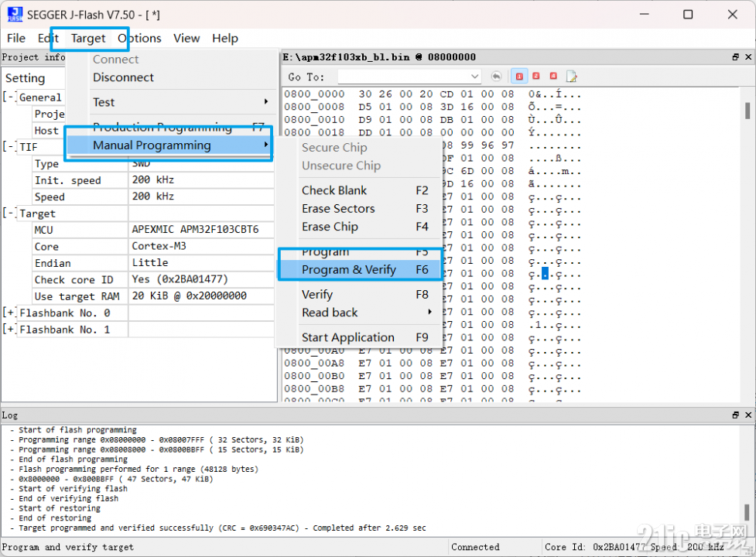Close the Log panel
This screenshot has height=557, width=756.
[748, 415]
